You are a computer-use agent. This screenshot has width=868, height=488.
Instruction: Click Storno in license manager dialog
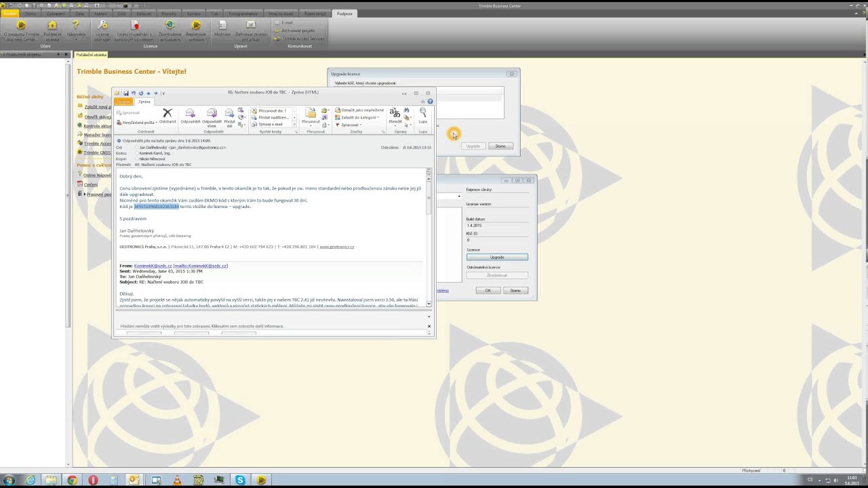[515, 290]
